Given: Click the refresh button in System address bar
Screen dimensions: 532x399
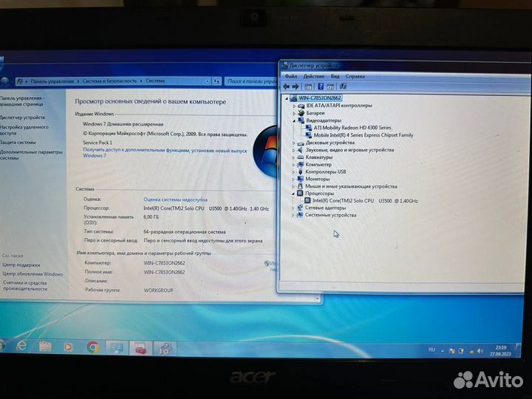Looking at the screenshot, I should [216, 81].
